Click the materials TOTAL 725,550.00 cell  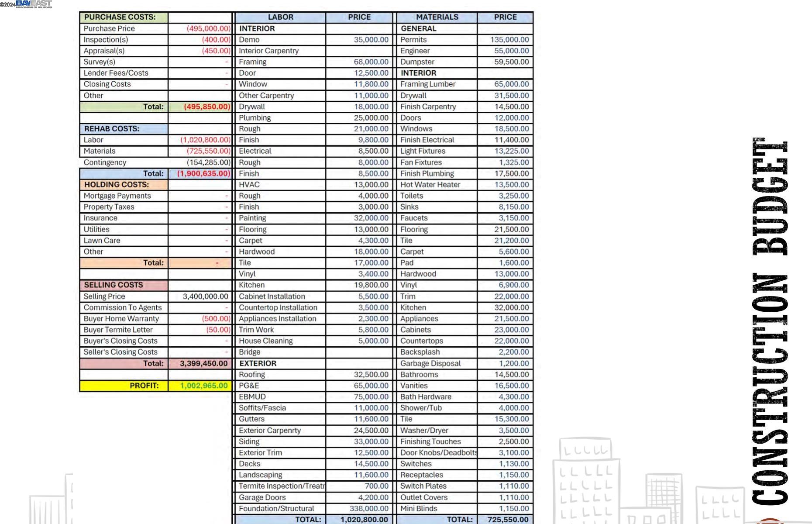[x=506, y=520]
